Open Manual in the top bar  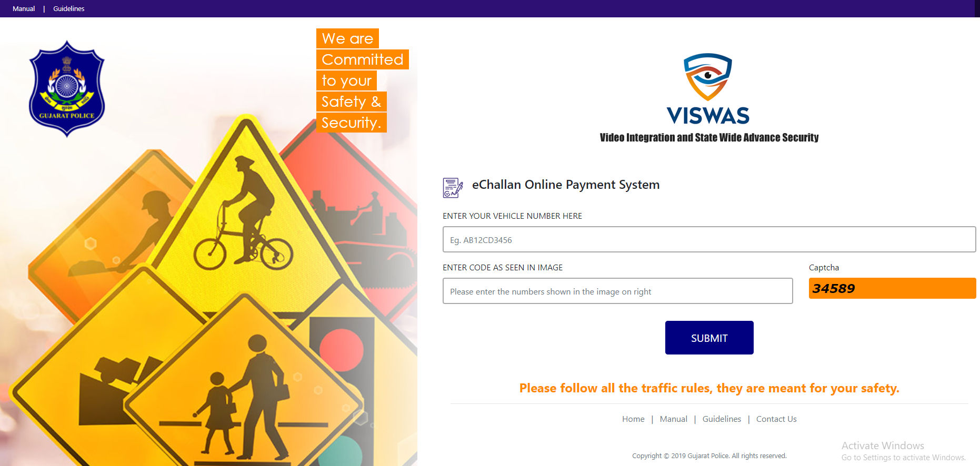coord(24,8)
